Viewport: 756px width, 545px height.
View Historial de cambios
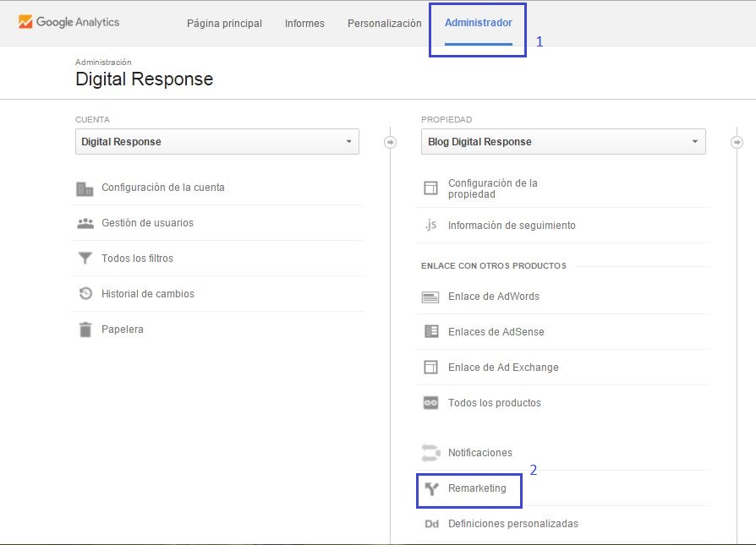(148, 294)
